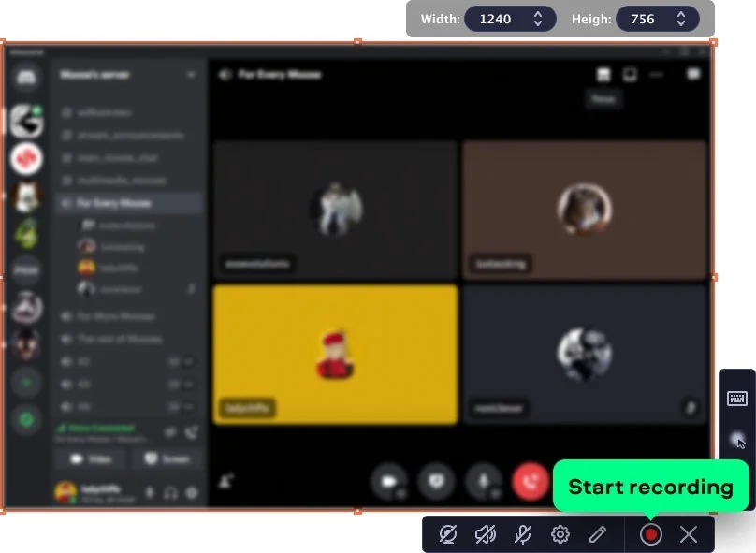Open Discord User Settings gear in user panel

tap(192, 493)
